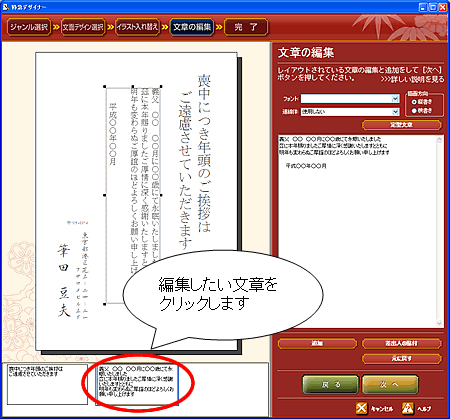Viewport: 450px width, 419px height.
Task: Open the フォント dropdown list
Action: click(x=395, y=99)
